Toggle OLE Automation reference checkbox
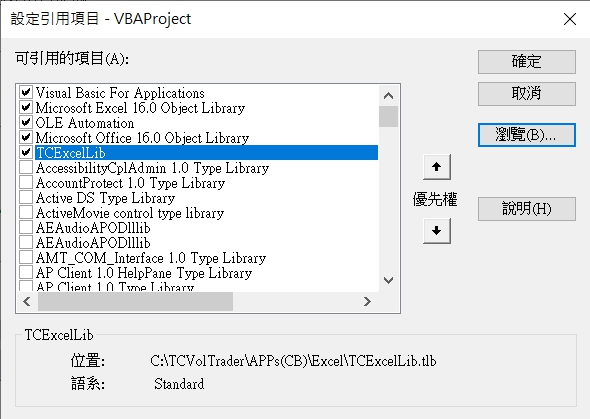This screenshot has width=590, height=419. point(26,122)
